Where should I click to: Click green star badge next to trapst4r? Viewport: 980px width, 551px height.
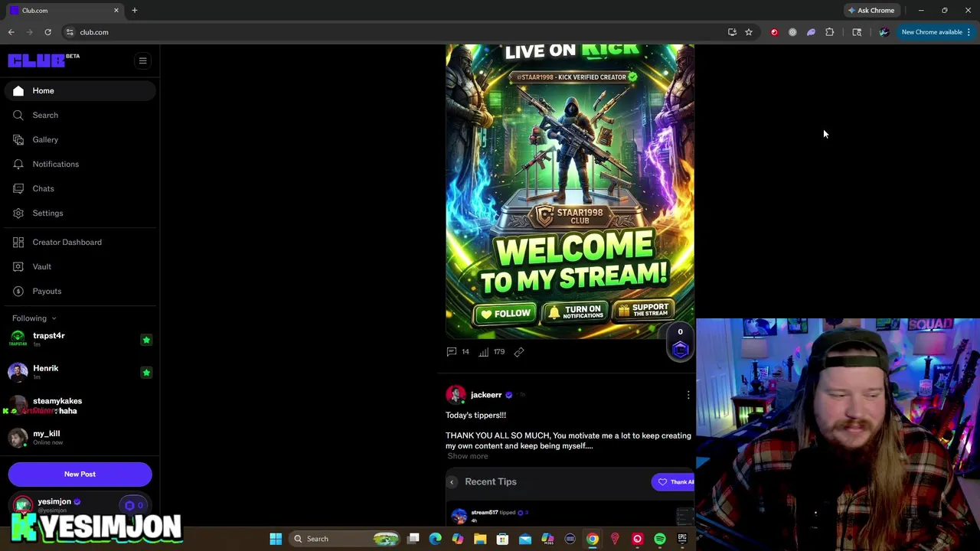point(146,340)
